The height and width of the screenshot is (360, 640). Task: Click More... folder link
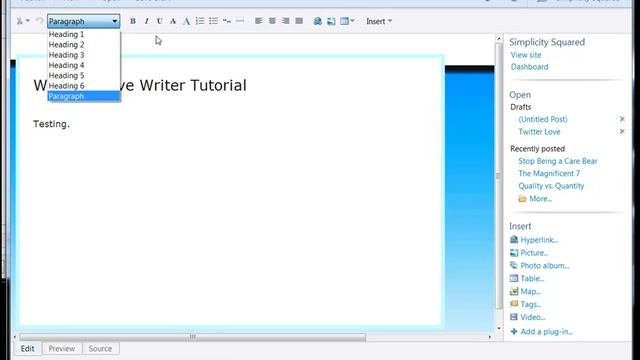tap(540, 199)
